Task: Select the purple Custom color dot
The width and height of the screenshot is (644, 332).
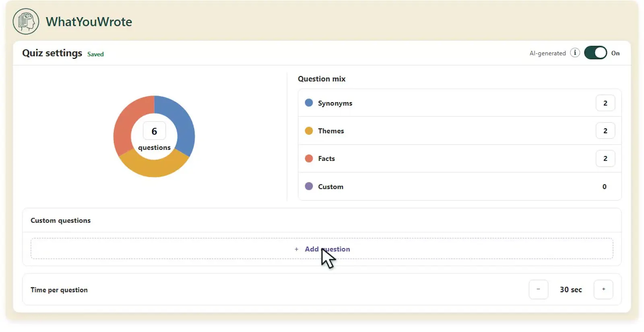Action: click(309, 186)
